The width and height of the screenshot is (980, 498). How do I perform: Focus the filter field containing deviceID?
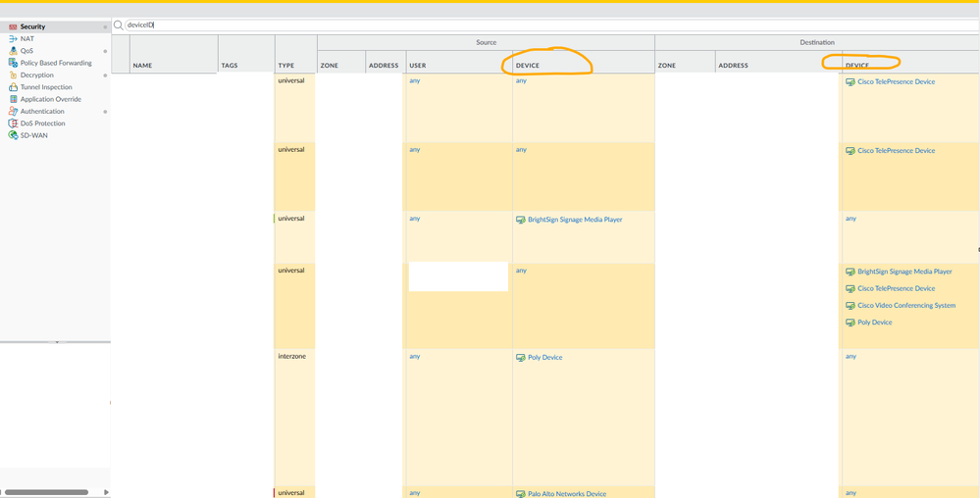[550, 25]
